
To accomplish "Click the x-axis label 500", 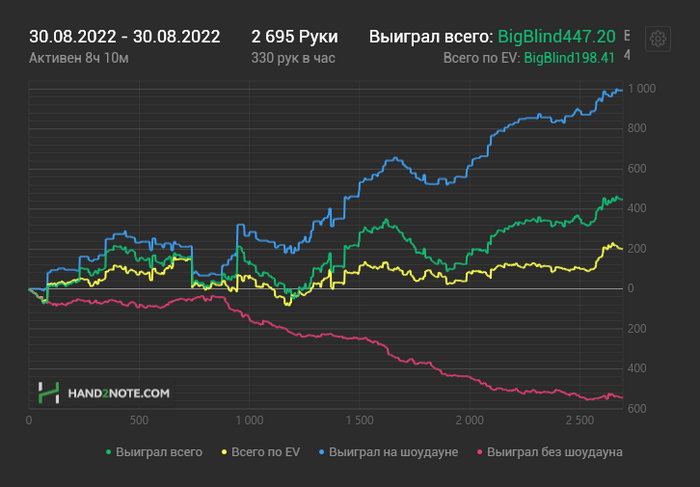I will tap(139, 420).
